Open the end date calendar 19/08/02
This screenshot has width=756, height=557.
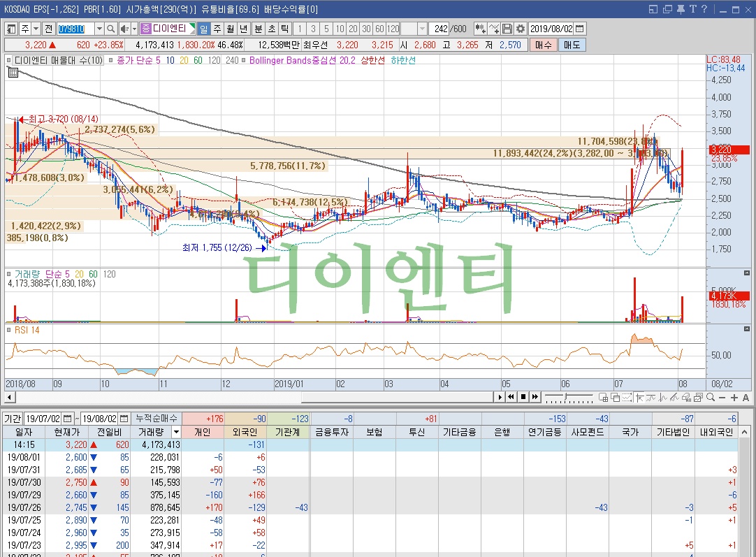(124, 419)
